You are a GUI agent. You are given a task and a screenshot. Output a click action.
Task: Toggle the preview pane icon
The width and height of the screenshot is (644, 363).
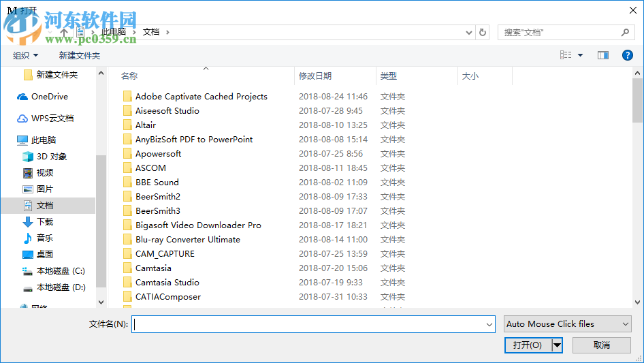(x=603, y=55)
